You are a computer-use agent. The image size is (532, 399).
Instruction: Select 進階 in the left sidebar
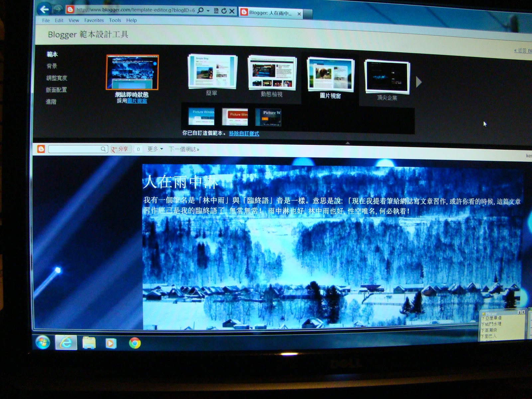coord(51,102)
